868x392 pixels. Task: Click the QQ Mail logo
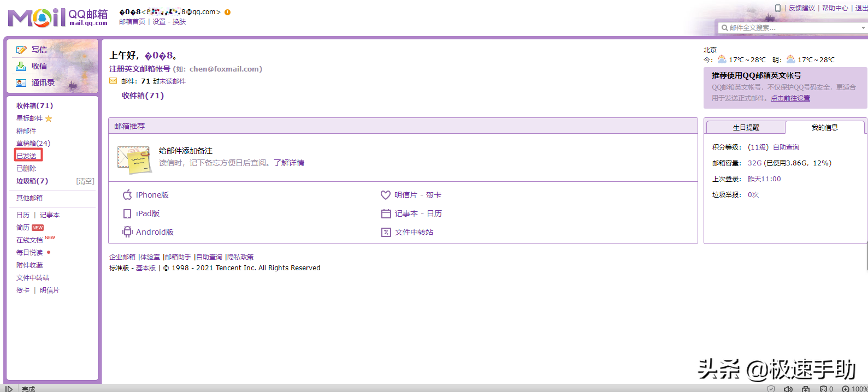coord(57,17)
